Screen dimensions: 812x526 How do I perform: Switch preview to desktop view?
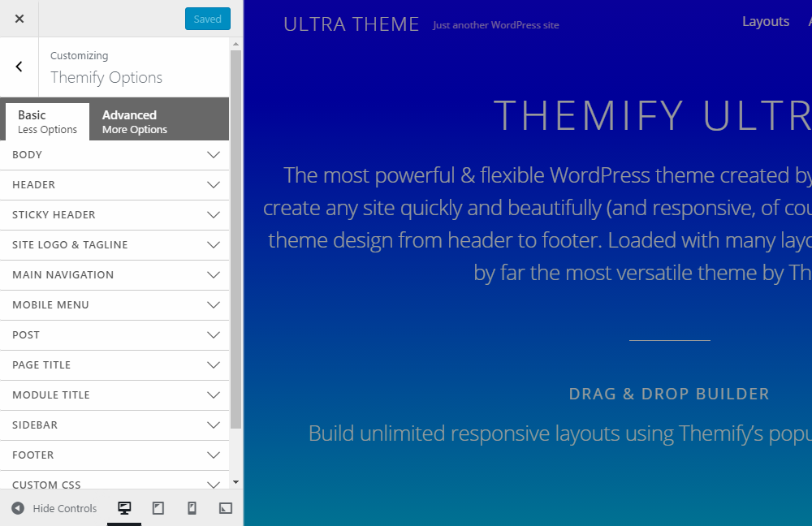[x=124, y=507]
